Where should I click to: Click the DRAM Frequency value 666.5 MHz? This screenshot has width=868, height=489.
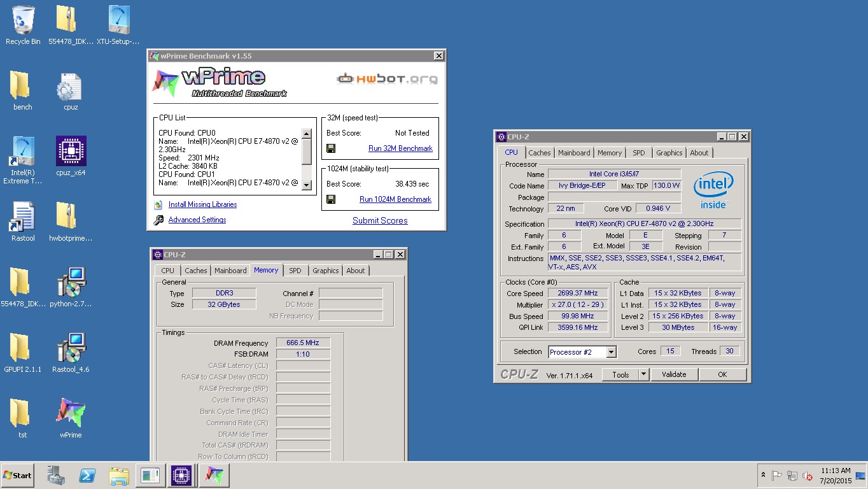(x=303, y=343)
